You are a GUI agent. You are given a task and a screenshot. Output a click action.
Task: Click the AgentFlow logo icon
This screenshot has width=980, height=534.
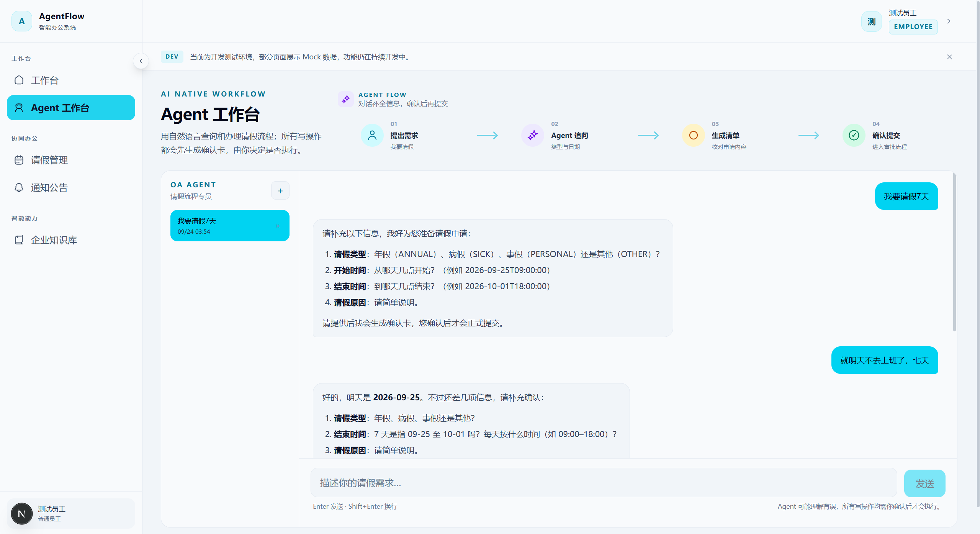pos(22,21)
